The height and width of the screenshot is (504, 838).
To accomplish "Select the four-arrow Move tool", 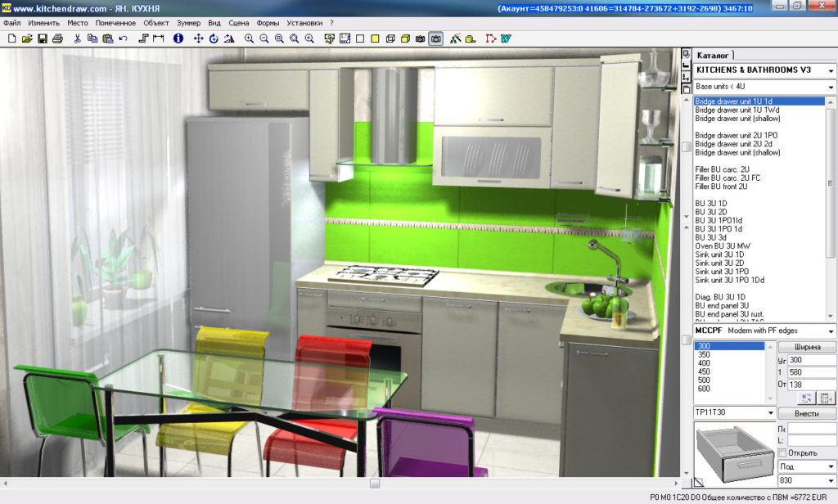I will 198,38.
